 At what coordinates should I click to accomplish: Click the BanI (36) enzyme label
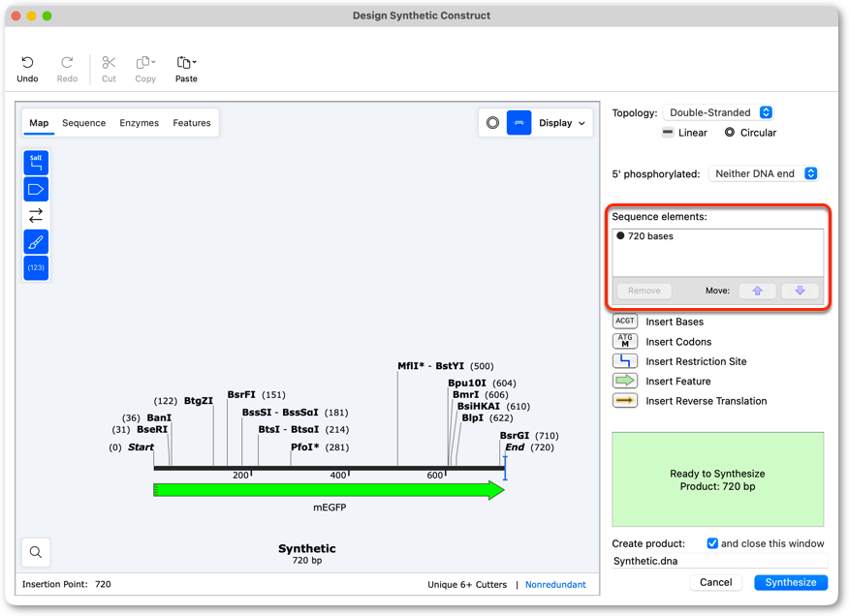tap(146, 417)
